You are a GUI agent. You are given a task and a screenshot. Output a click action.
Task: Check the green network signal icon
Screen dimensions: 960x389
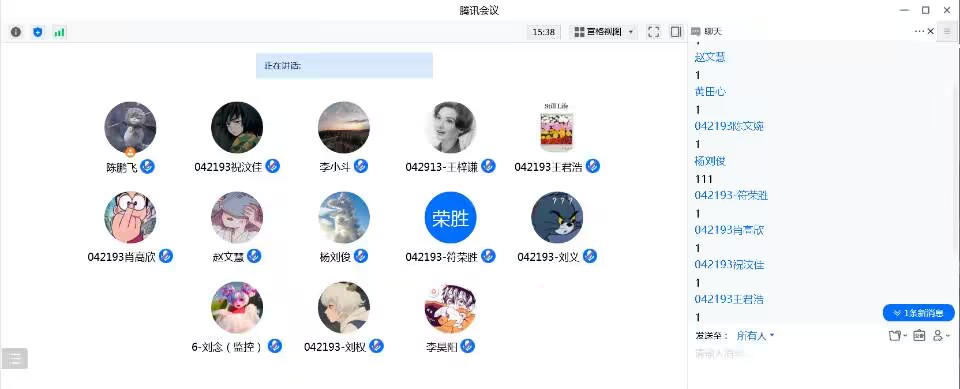[x=59, y=32]
